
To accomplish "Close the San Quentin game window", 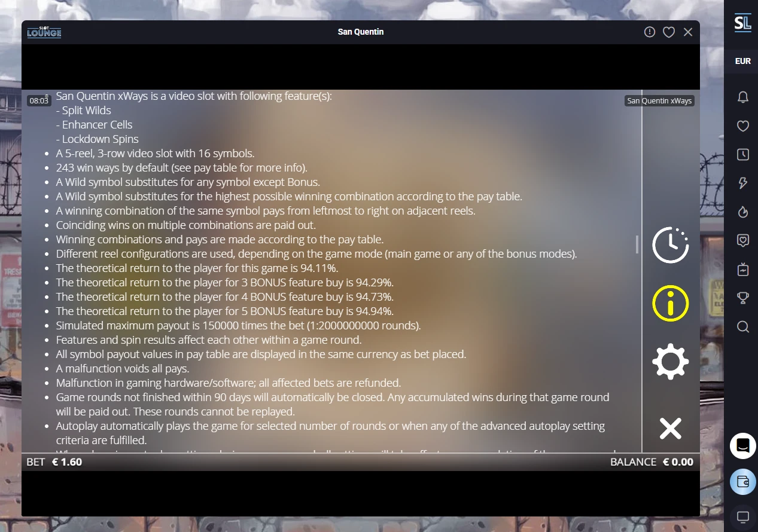I will [688, 32].
